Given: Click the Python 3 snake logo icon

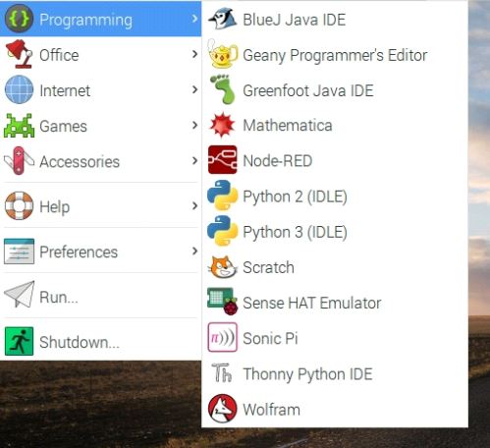Looking at the screenshot, I should (x=222, y=231).
